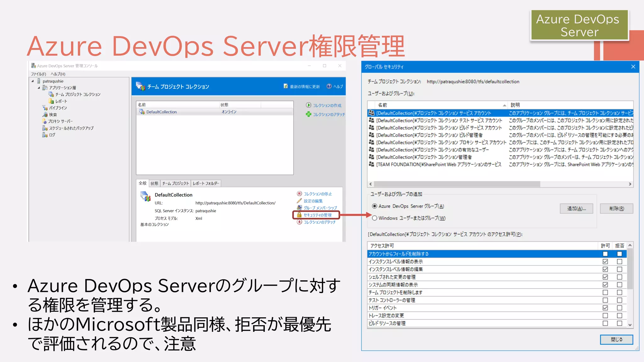Click the vertical scrollbar thumb in permissions list

coord(630,269)
